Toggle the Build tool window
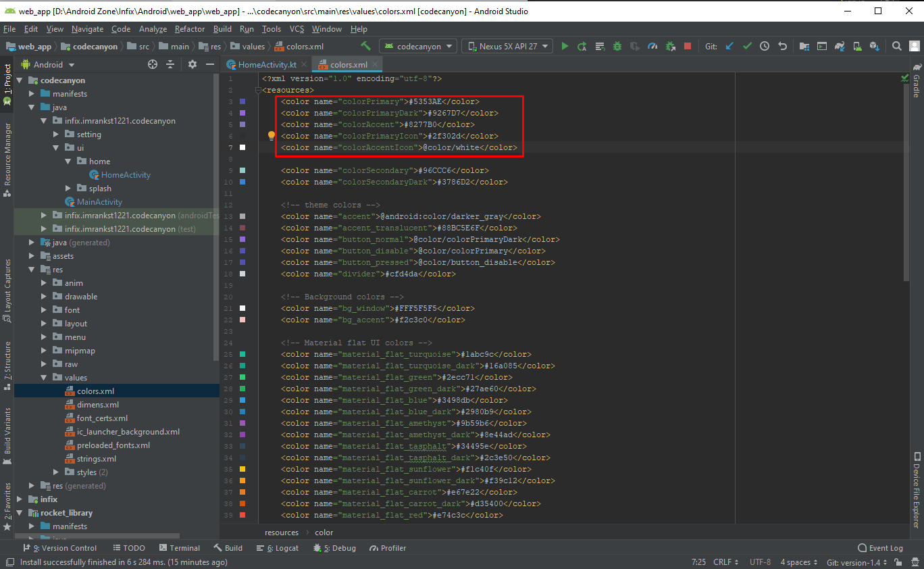The height and width of the screenshot is (569, 924). [228, 547]
